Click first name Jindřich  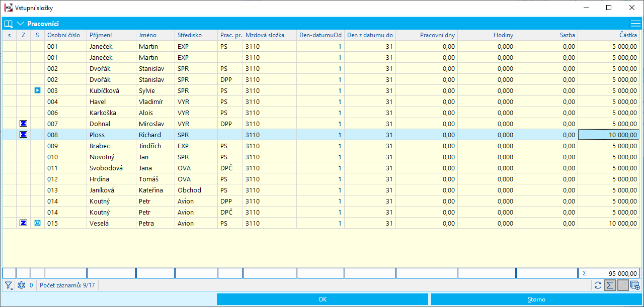[x=155, y=146]
